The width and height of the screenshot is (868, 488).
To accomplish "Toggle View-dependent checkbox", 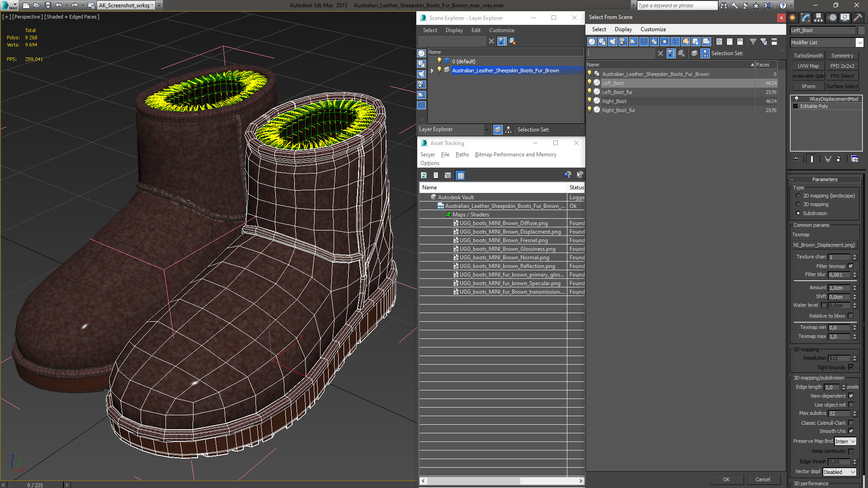I will pos(851,396).
